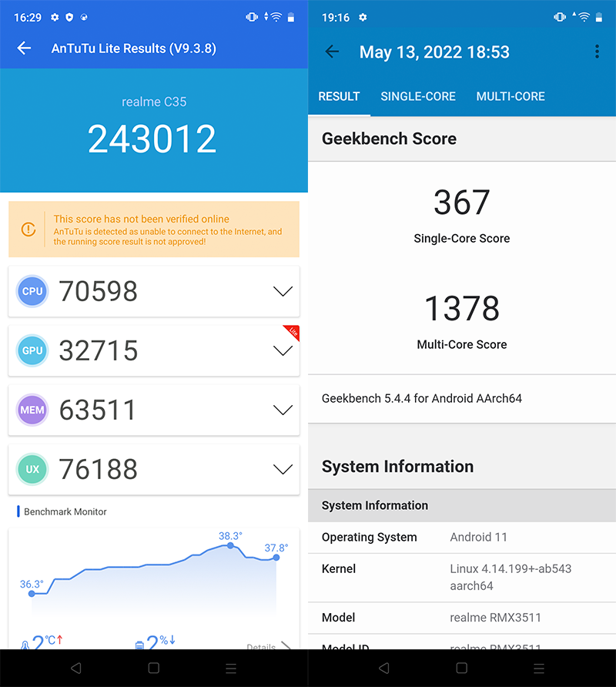Tap the Benchmark Monitor heading
The image size is (616, 687).
coord(65,511)
